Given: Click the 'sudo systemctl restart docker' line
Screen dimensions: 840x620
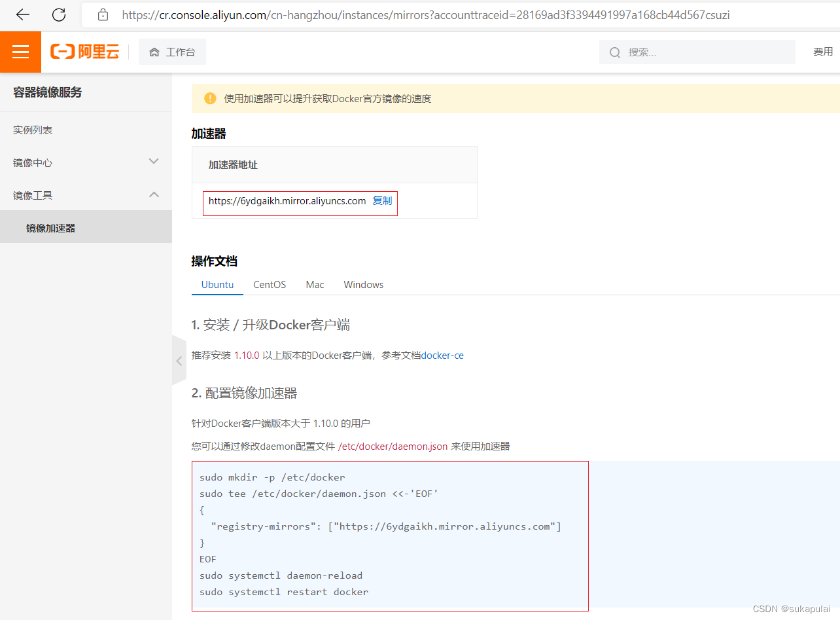Looking at the screenshot, I should coord(284,592).
